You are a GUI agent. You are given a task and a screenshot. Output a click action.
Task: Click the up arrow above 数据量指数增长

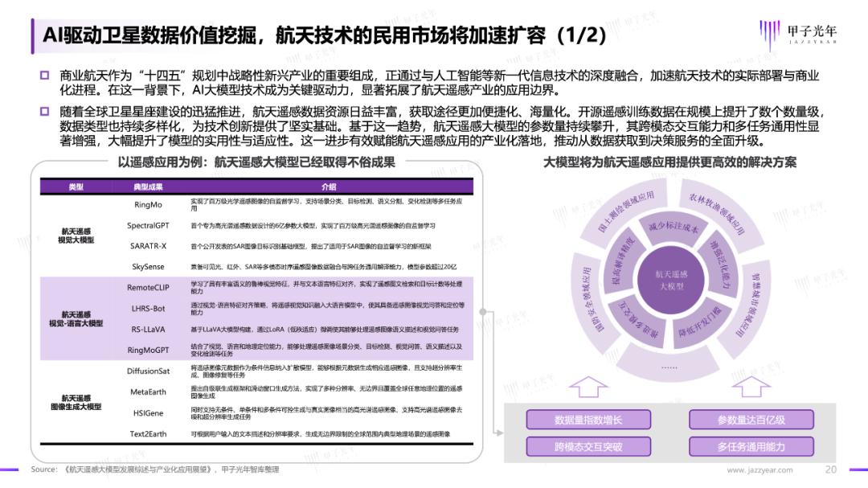coord(588,386)
